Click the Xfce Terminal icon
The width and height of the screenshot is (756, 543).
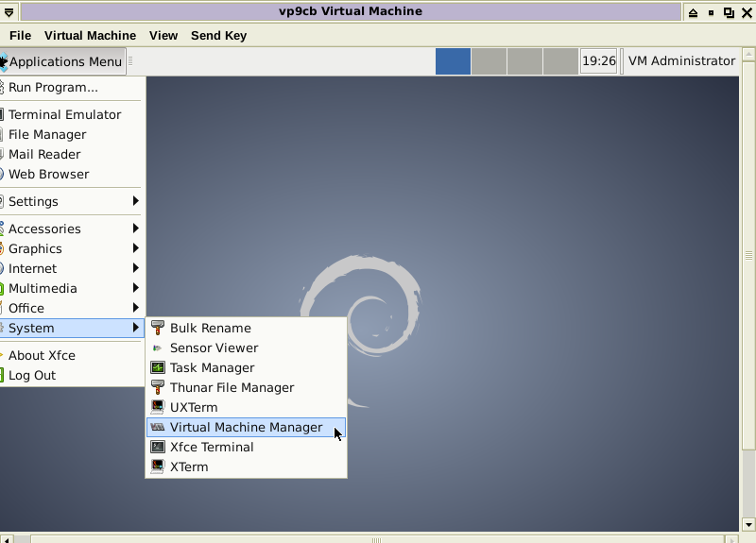[158, 447]
